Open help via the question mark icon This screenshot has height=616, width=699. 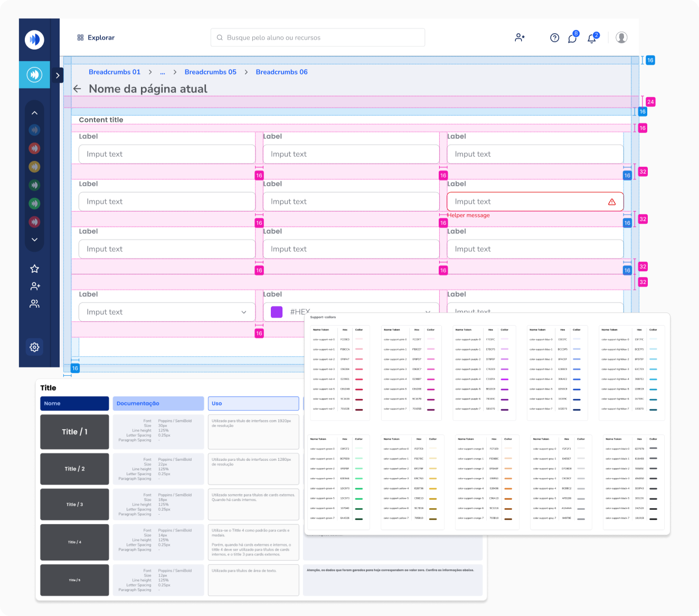tap(554, 37)
